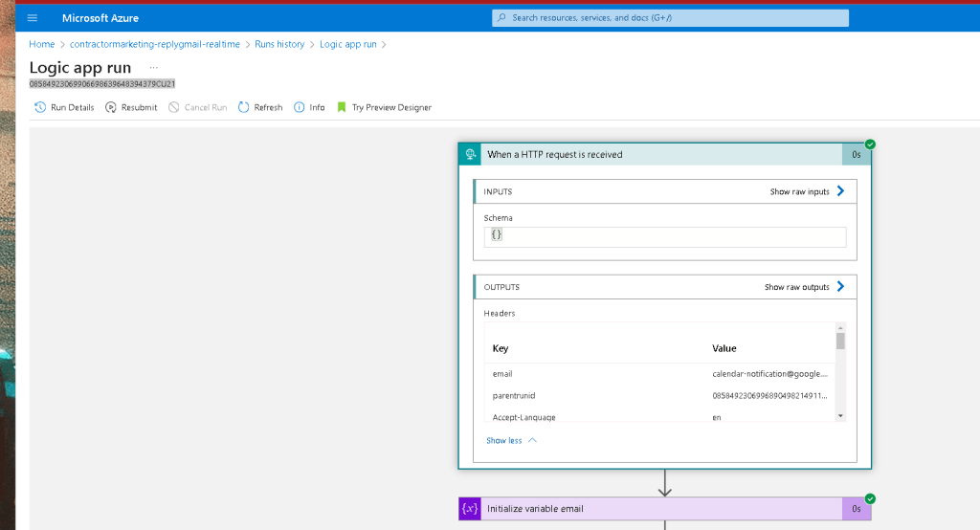Click success checkmark on Initialize variable email

point(870,498)
